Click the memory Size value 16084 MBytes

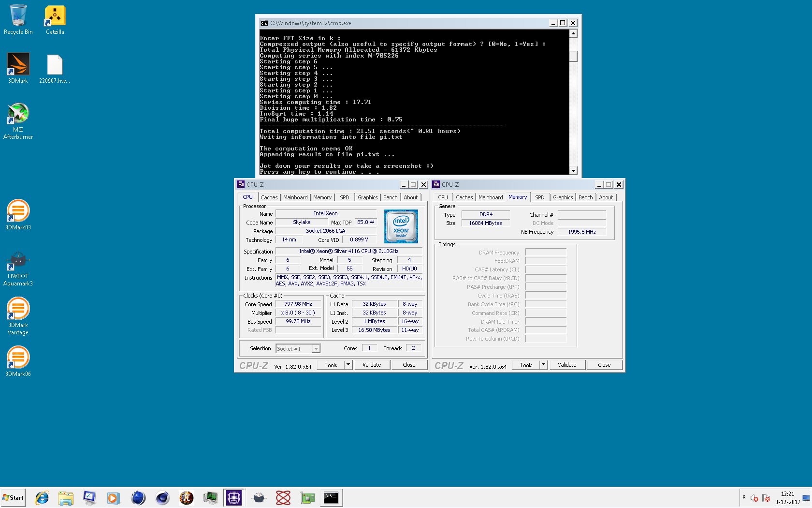point(485,223)
